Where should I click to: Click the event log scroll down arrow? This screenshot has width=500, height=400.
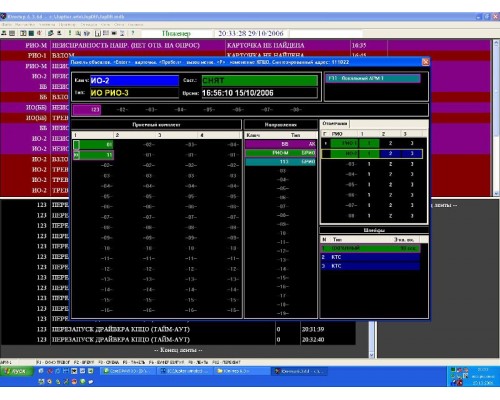(x=372, y=355)
